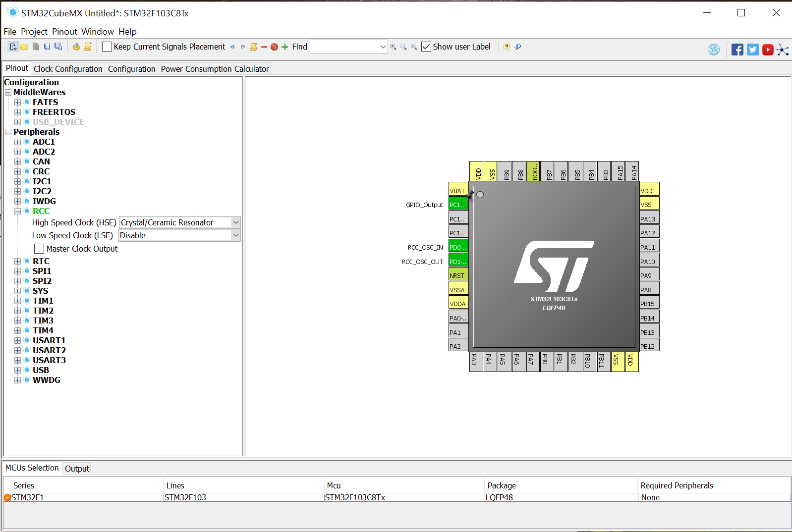This screenshot has width=792, height=532.
Task: Click the New Project toolbar icon
Action: 13,47
